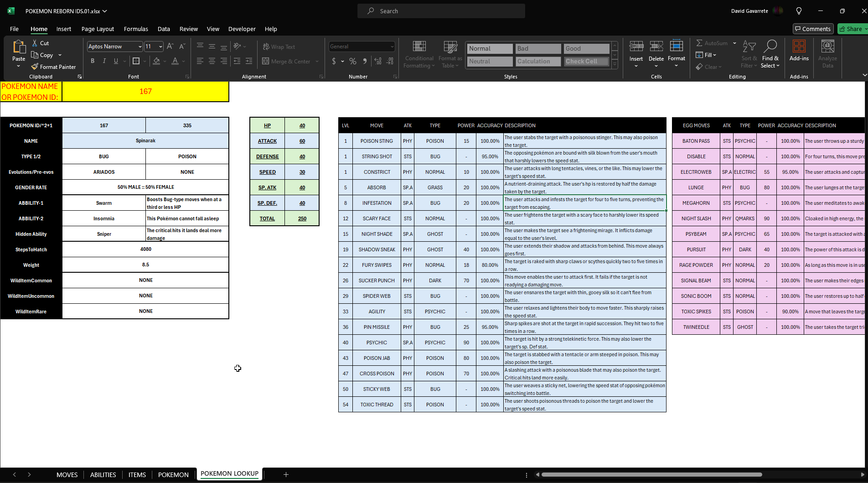Click the Delete cells icon
868x483 pixels.
point(656,47)
